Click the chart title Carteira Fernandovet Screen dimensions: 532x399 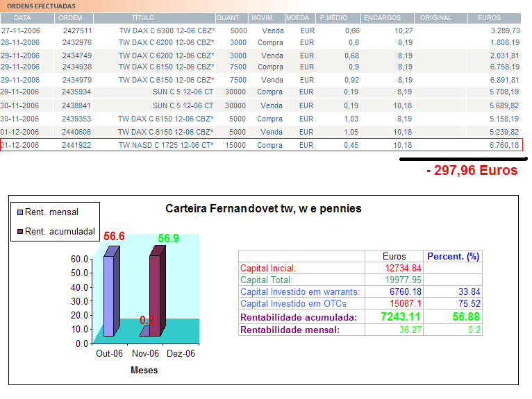(x=263, y=208)
